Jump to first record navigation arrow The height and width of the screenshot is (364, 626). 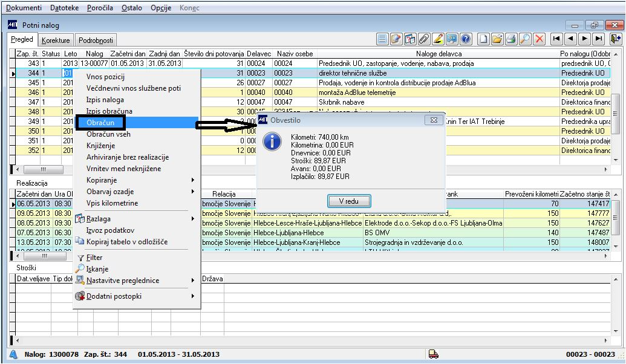pyautogui.click(x=556, y=39)
